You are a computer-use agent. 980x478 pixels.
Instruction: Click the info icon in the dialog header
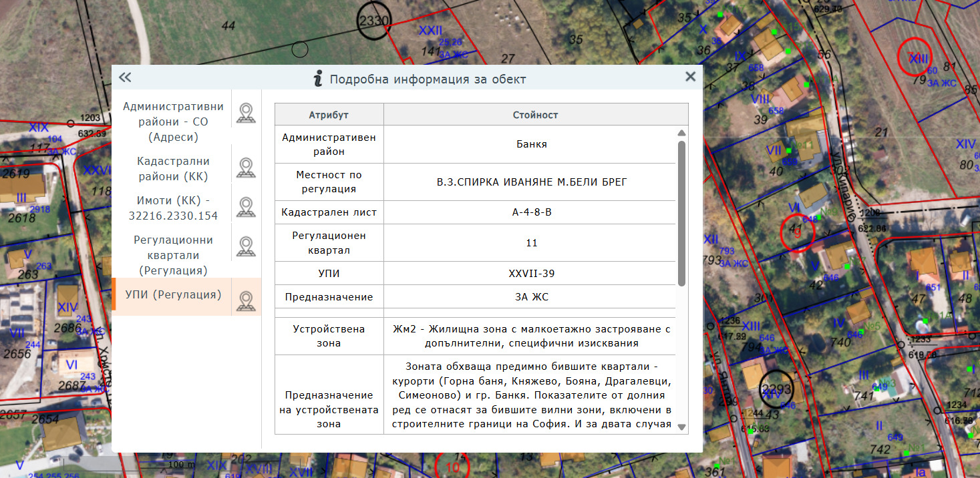pos(319,77)
